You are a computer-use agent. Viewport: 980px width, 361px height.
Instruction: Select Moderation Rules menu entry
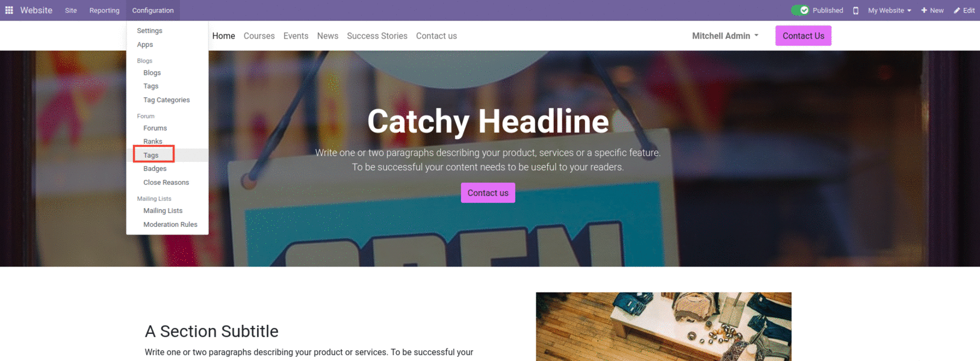click(170, 224)
